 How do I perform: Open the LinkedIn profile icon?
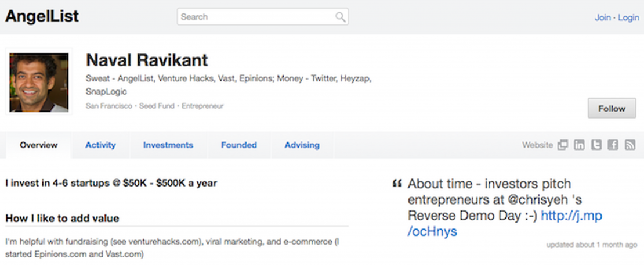[579, 145]
